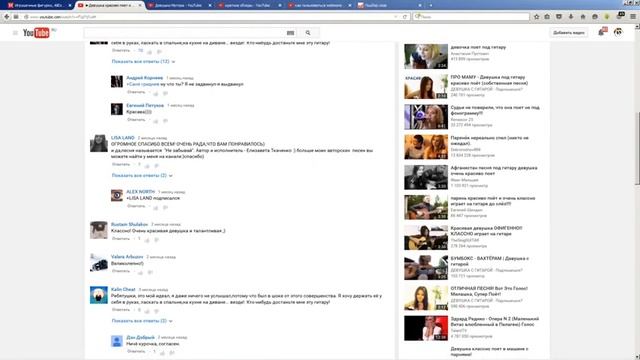640x360 pixels.
Task: Open browser downloads arrow icon
Action: 571,17
